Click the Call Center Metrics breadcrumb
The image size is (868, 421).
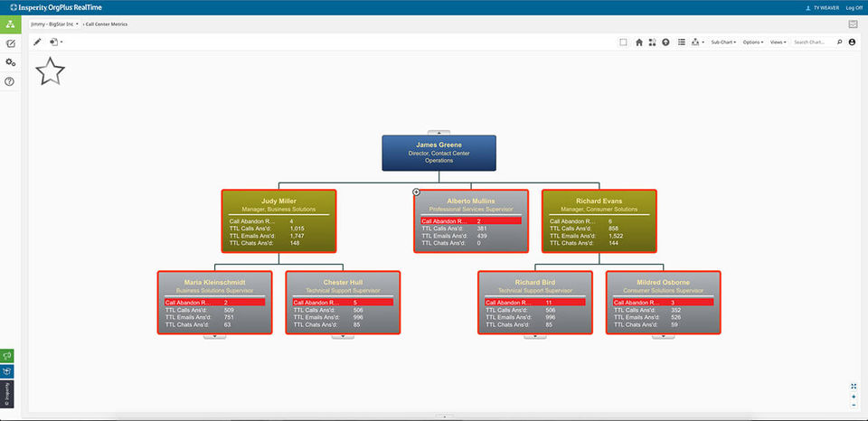(x=107, y=24)
